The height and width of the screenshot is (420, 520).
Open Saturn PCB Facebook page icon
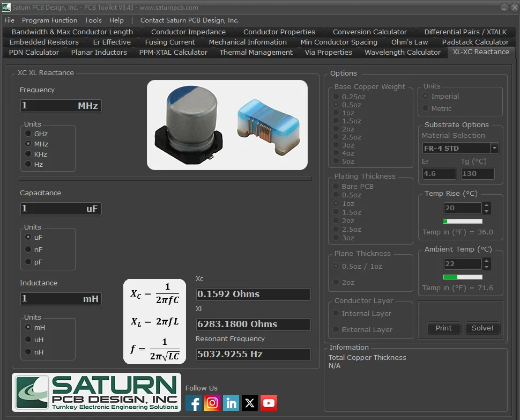(194, 403)
